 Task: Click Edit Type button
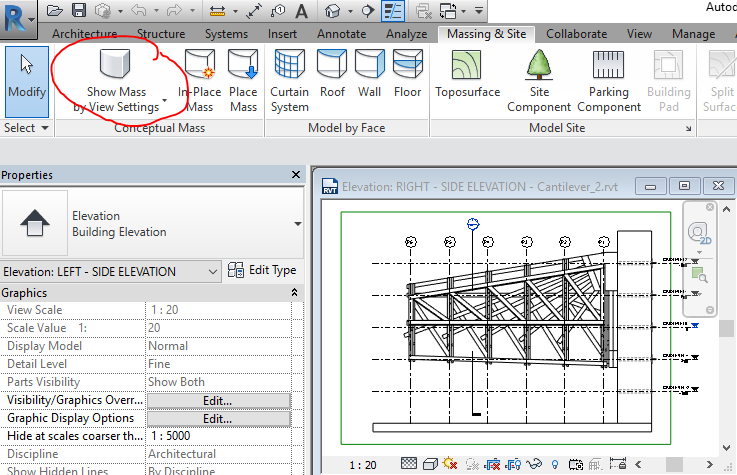coord(262,270)
